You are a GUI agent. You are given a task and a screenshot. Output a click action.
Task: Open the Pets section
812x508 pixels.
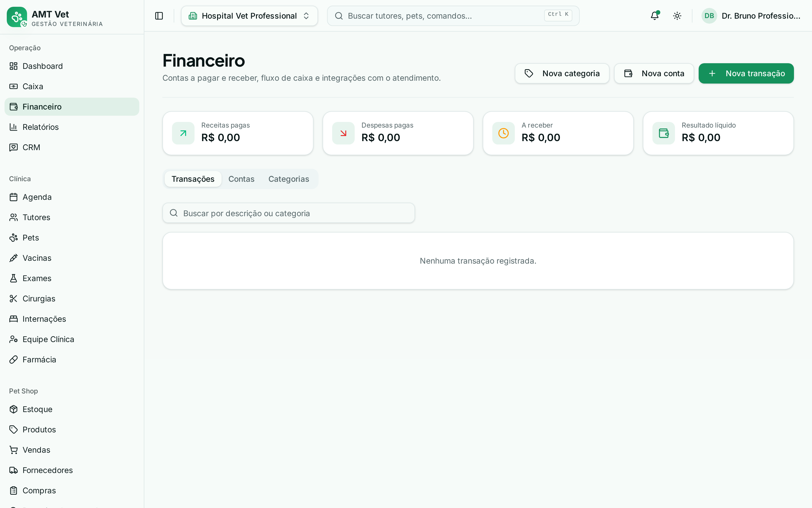click(x=72, y=238)
